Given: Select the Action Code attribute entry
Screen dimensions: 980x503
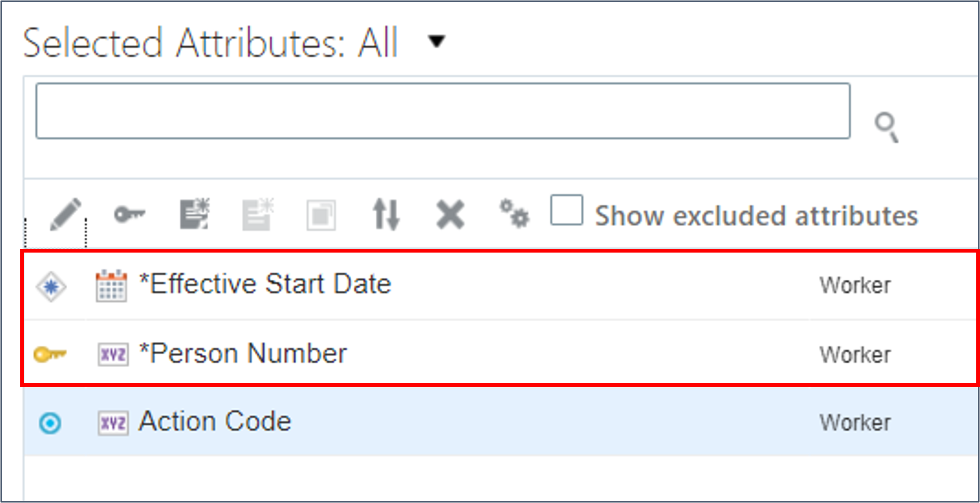Looking at the screenshot, I should [x=215, y=420].
